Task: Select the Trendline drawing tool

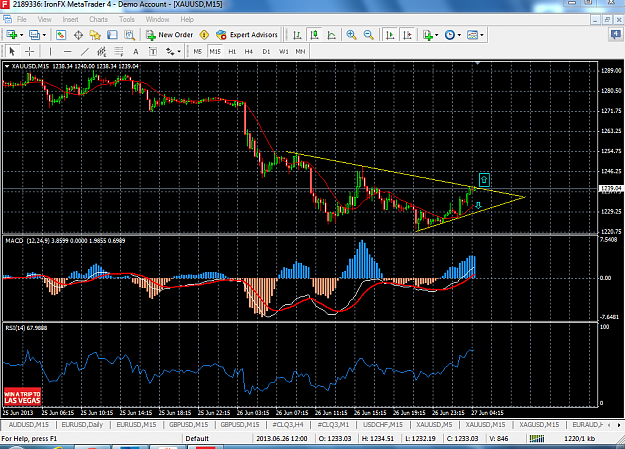Action: coord(85,51)
